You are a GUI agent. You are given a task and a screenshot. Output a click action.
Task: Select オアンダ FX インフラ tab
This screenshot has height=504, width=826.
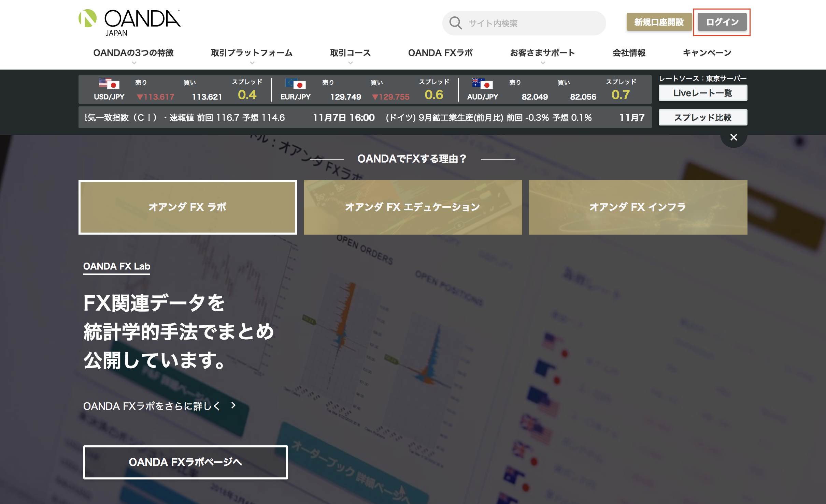coord(638,207)
